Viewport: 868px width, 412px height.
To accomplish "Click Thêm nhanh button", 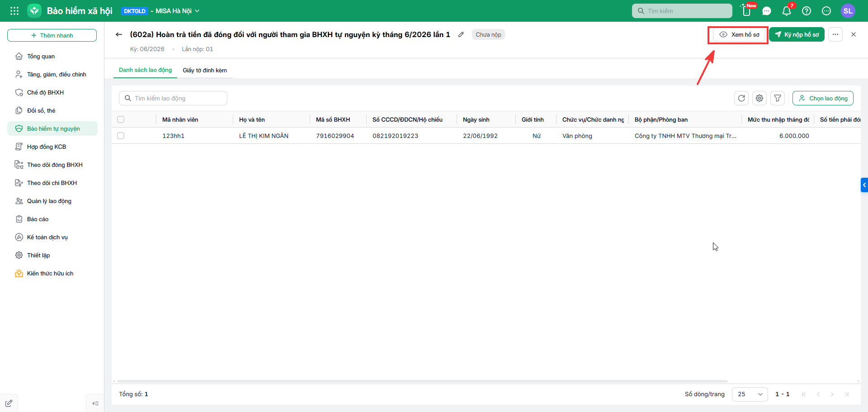I will (x=52, y=35).
